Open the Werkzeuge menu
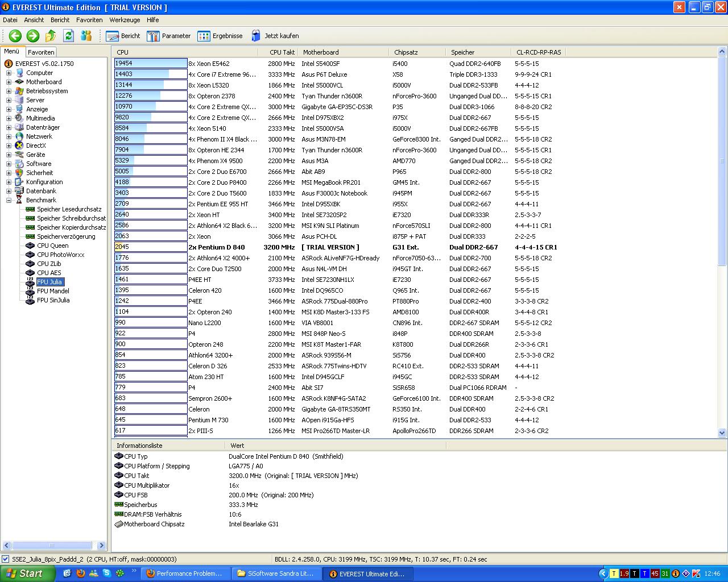Image resolution: width=728 pixels, height=582 pixels. tap(125, 20)
